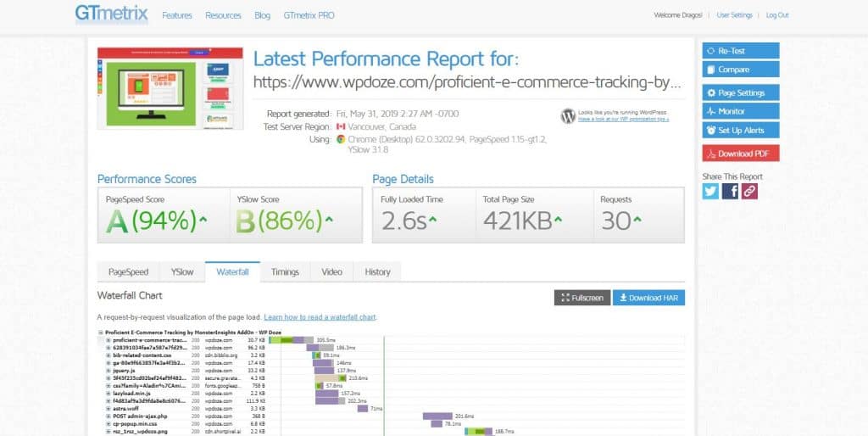Click the Re-Test button
This screenshot has height=436, width=868.
pyautogui.click(x=741, y=50)
